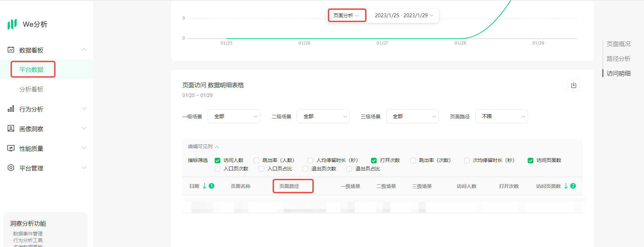Enable the 跳出率（人数） checkbox
Screen dimensions: 644x247
click(x=256, y=161)
